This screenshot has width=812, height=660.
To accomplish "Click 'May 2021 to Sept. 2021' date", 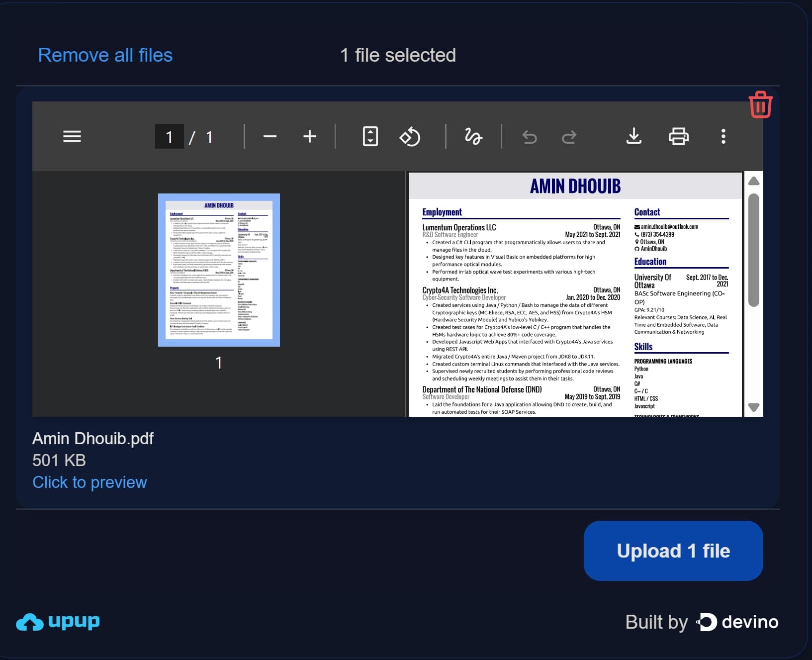I will tap(593, 235).
